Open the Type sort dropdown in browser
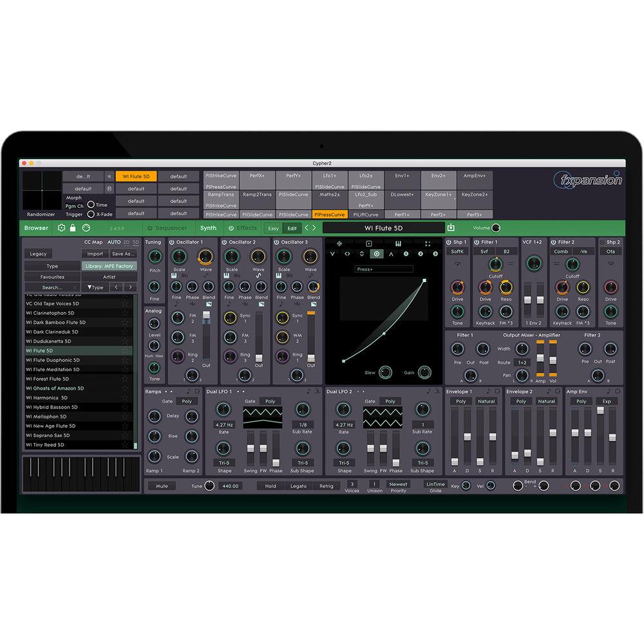 (x=95, y=287)
